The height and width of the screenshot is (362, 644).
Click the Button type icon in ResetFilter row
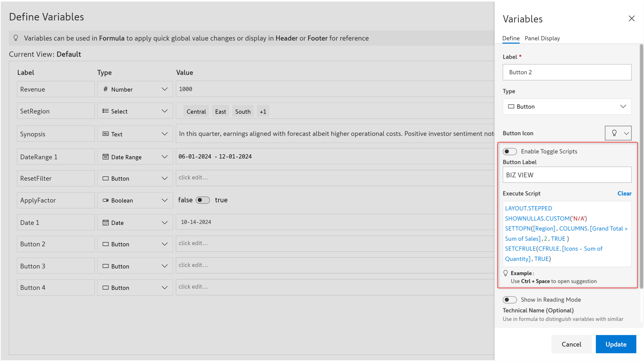coord(105,178)
